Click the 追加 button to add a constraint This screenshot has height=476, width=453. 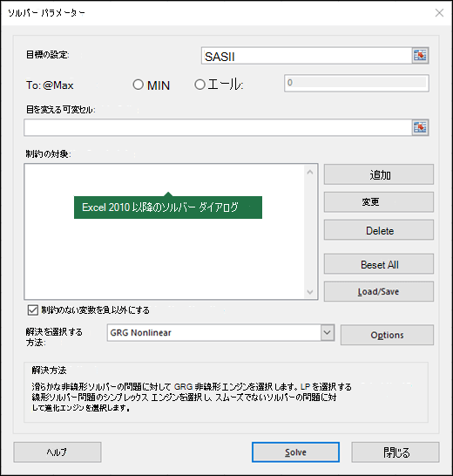(x=379, y=174)
